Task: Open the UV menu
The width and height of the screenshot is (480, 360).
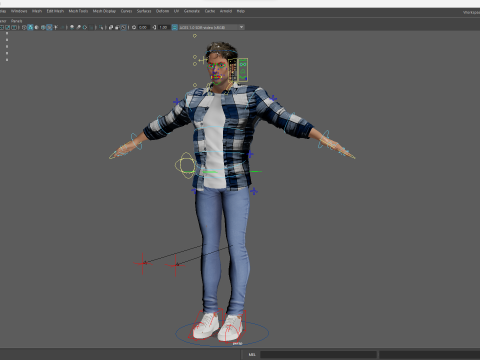Action: [176, 11]
